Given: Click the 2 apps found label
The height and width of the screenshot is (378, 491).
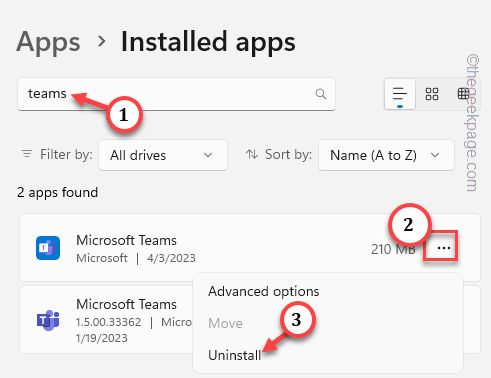Looking at the screenshot, I should [58, 193].
